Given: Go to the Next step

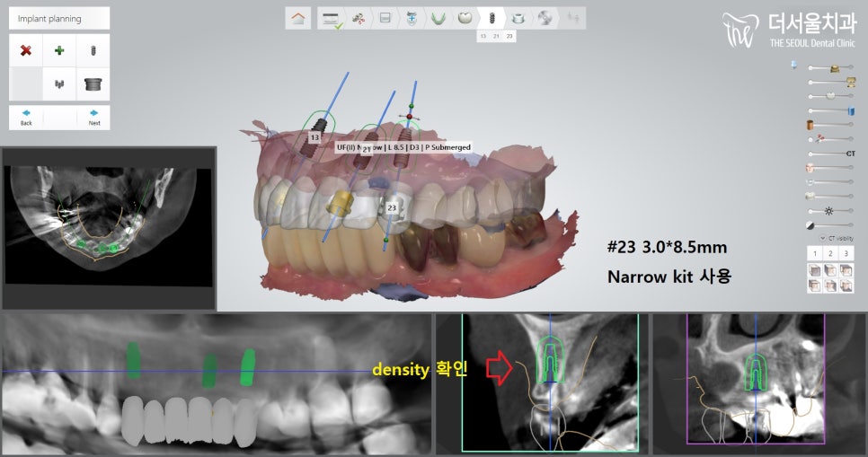Looking at the screenshot, I should tap(93, 117).
